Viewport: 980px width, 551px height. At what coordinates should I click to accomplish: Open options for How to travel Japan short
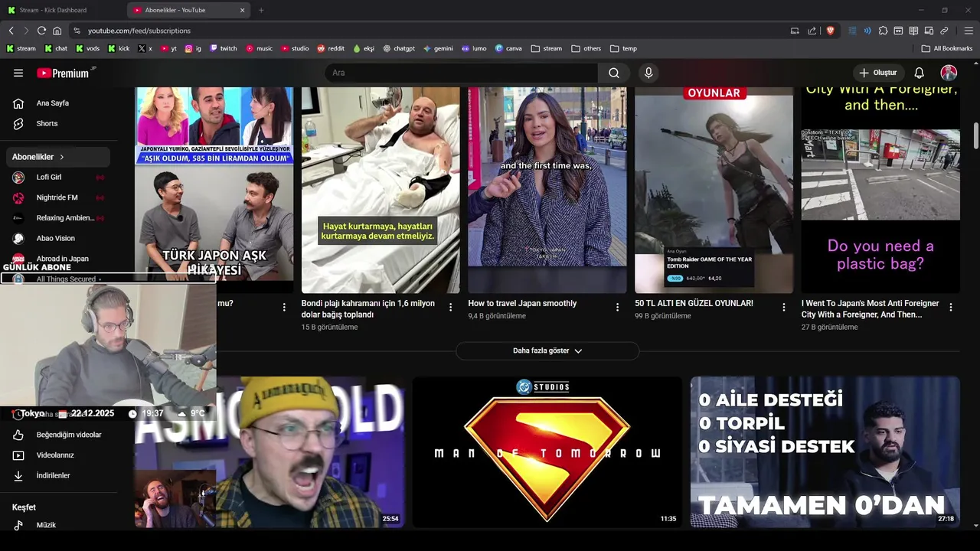(x=617, y=307)
